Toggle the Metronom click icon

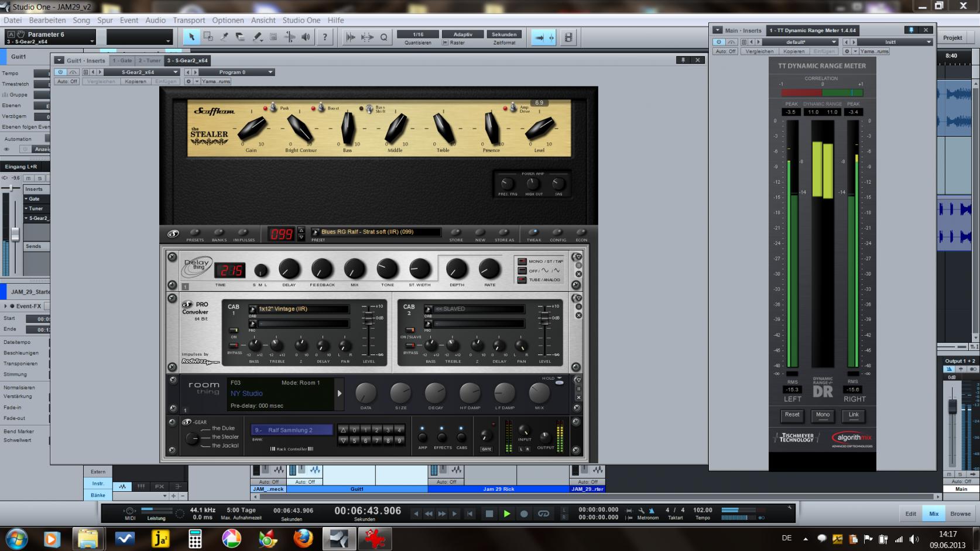[652, 510]
